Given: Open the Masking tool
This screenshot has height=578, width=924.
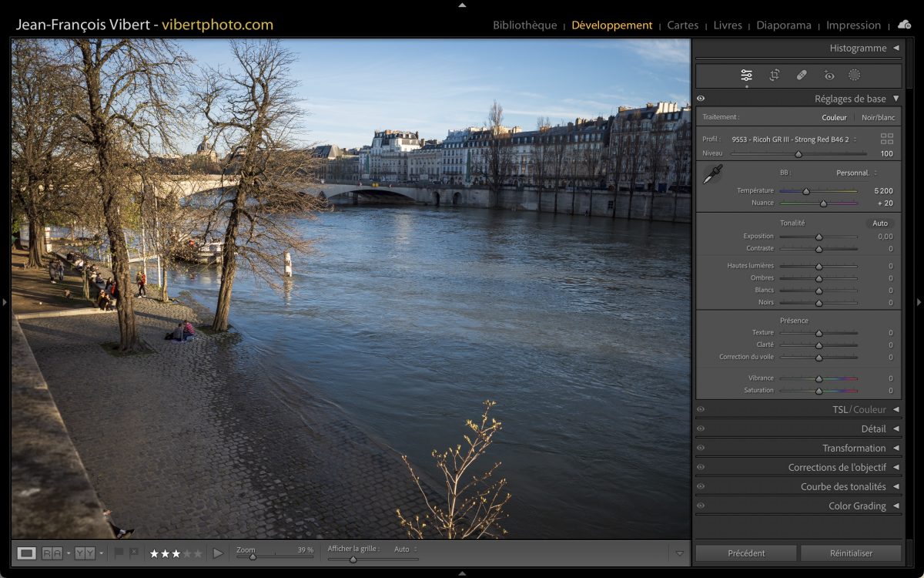Looking at the screenshot, I should point(854,76).
